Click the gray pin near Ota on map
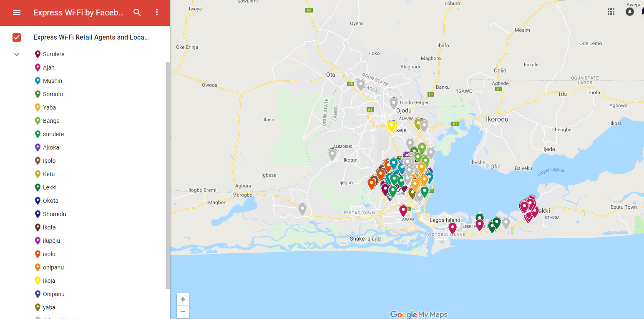Image resolution: width=644 pixels, height=319 pixels. click(x=361, y=85)
